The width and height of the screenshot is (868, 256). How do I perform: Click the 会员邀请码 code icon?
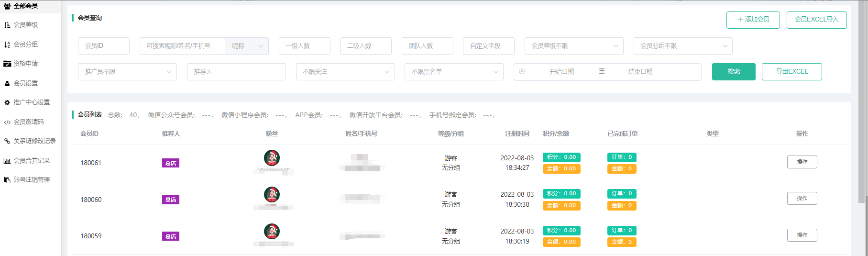[7, 122]
